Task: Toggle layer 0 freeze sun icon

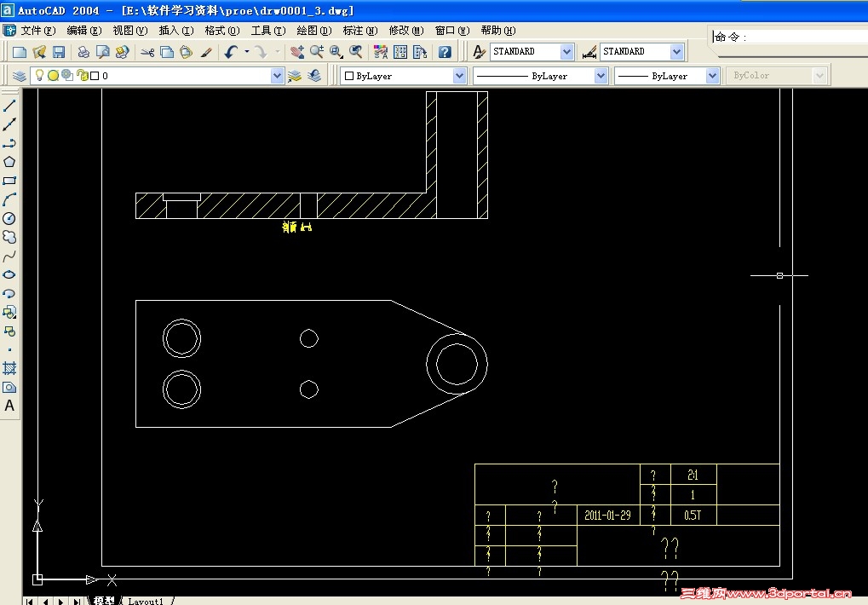Action: pyautogui.click(x=53, y=75)
